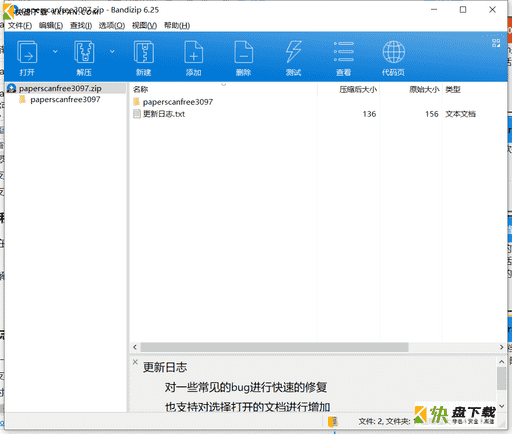The width and height of the screenshot is (512, 434).
Task: Click compressed size value 136
Action: tap(369, 114)
